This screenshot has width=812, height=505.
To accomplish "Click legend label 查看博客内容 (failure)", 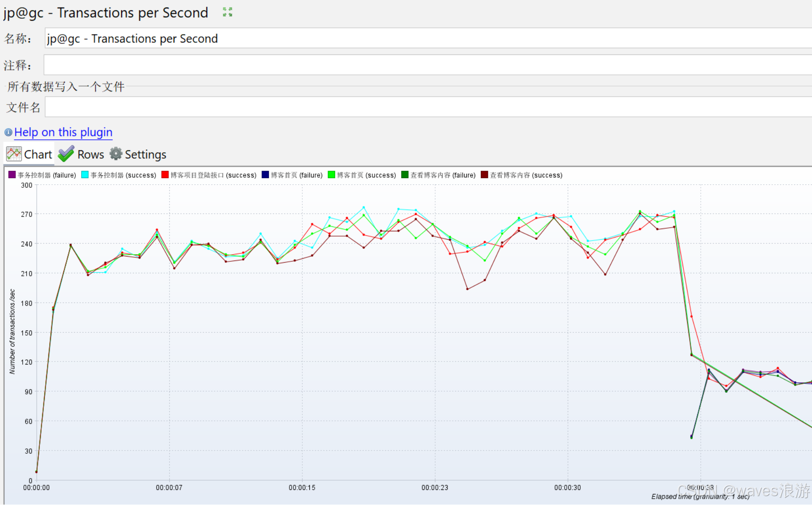I will (443, 175).
